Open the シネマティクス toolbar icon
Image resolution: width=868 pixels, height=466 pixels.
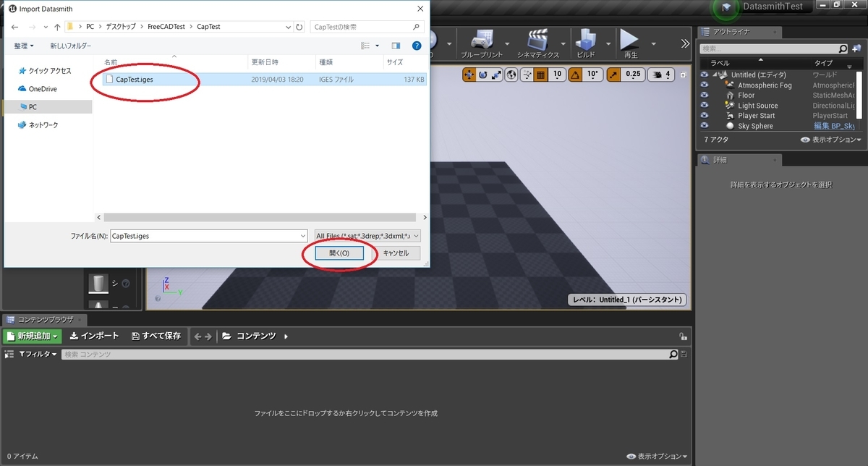tap(540, 44)
